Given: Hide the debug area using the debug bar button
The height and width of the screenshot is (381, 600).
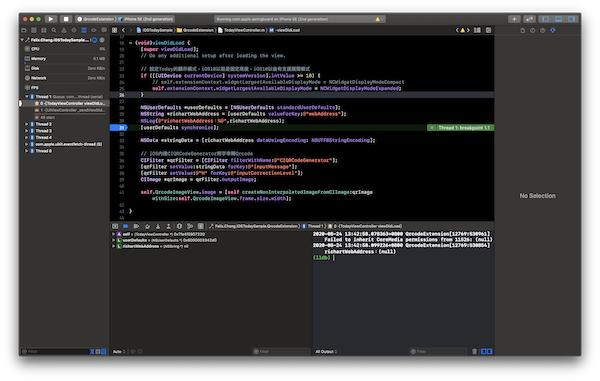Looking at the screenshot, I should pos(115,226).
